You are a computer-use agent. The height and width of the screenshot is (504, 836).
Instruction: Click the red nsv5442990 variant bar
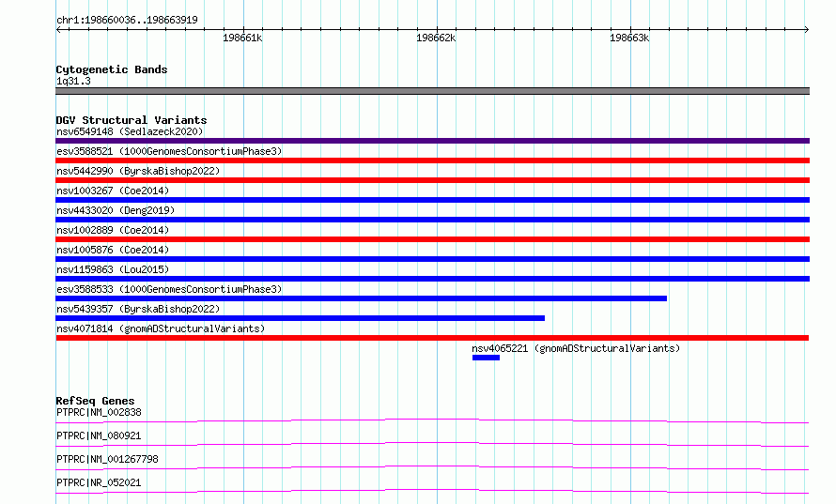[x=432, y=180]
